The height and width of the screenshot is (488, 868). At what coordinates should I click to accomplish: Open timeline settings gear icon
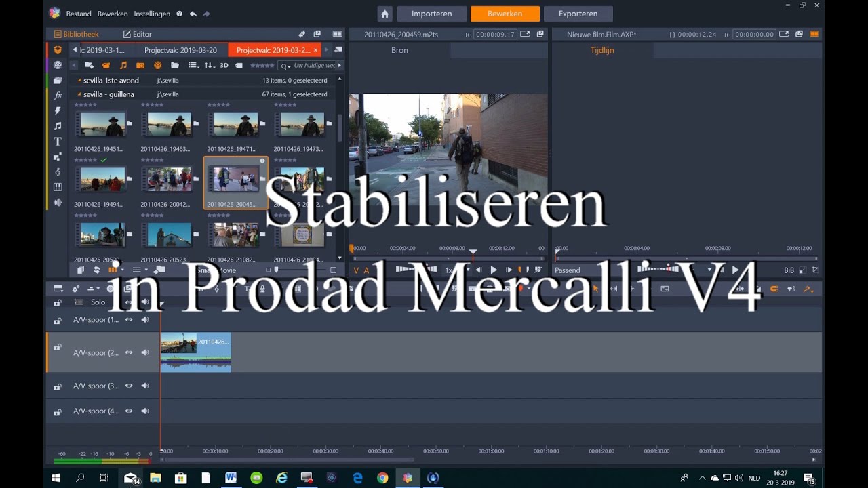coord(75,289)
